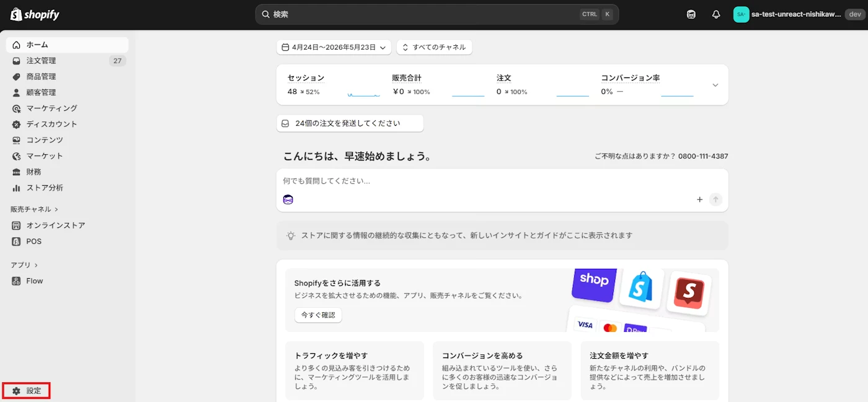
Task: Open 顧客管理 in the sidebar
Action: click(67, 92)
